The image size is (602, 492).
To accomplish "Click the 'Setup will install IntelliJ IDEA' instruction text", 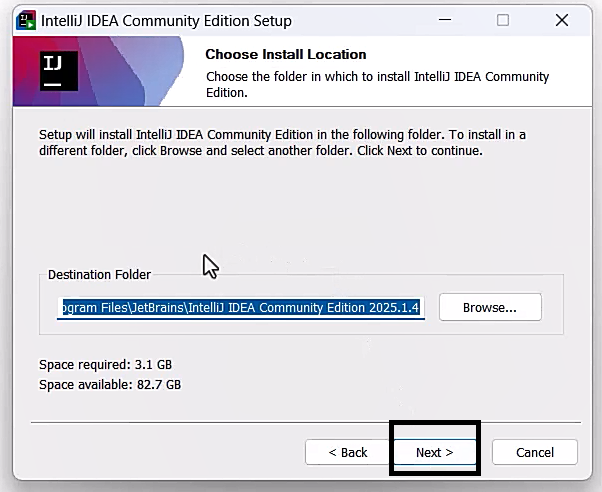I will [282, 142].
